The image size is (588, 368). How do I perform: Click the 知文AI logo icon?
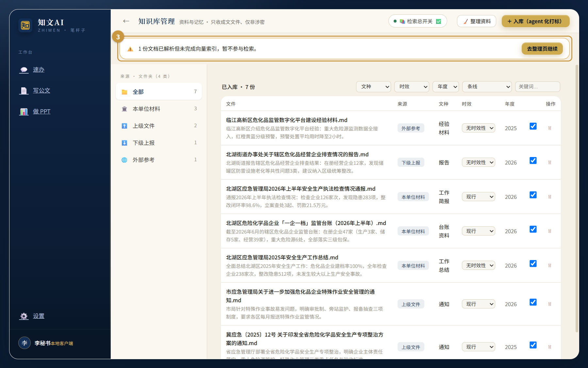(x=25, y=25)
